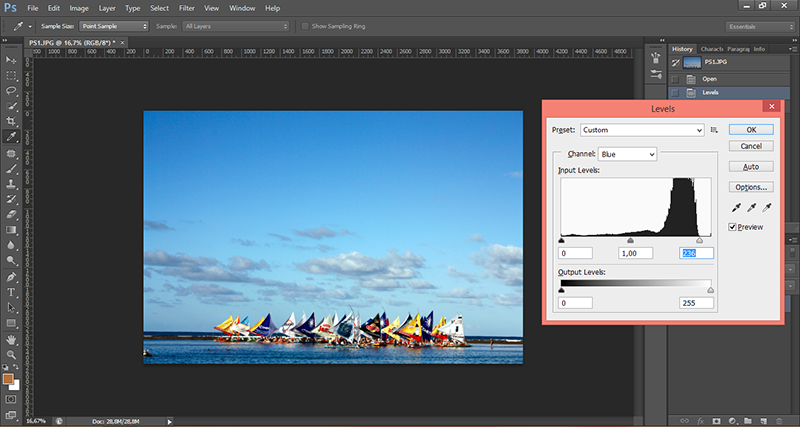Click the midtone input levels slider

[630, 240]
